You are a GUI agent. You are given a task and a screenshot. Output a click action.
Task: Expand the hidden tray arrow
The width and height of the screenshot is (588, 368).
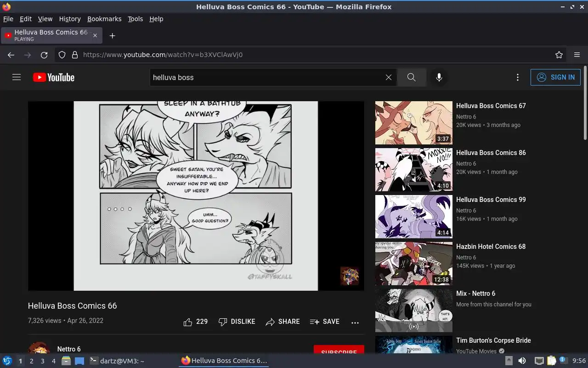click(509, 361)
